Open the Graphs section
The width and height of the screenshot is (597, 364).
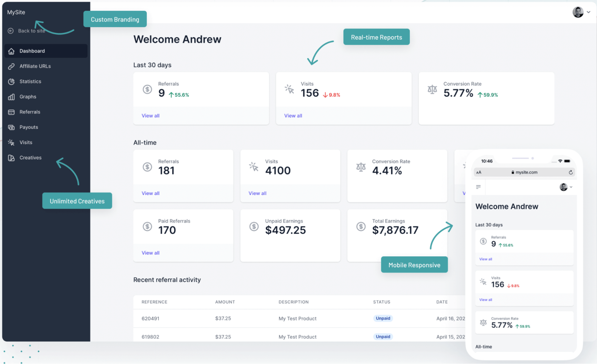pyautogui.click(x=28, y=96)
